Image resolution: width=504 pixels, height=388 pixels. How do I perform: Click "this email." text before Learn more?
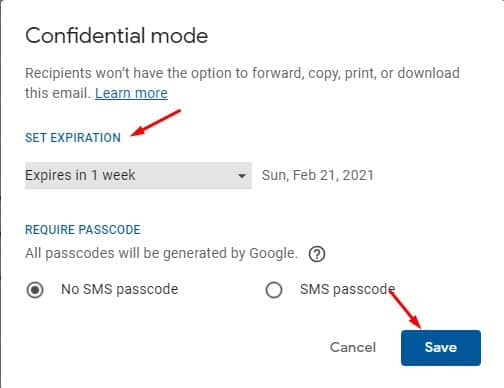58,93
